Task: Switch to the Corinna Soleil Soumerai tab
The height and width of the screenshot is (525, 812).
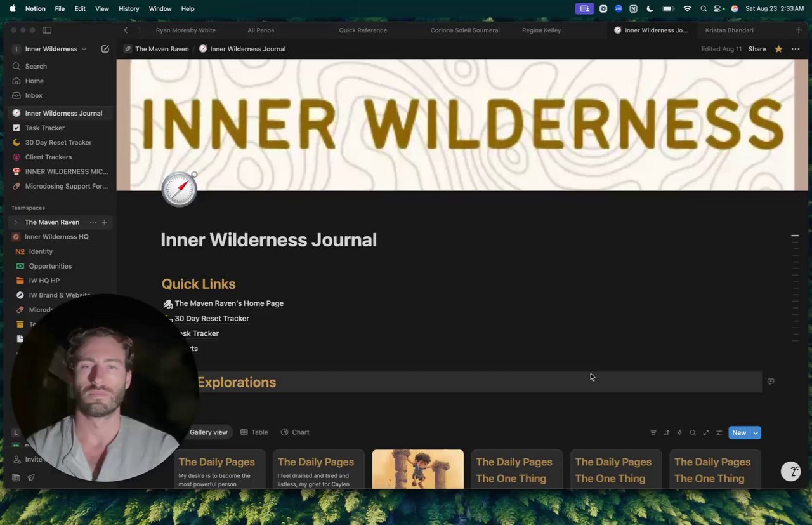Action: 465,30
